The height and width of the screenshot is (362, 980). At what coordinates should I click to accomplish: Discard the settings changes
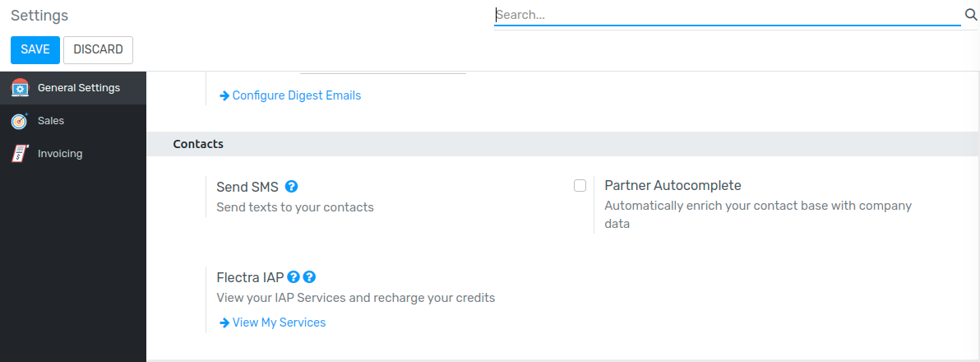click(98, 50)
